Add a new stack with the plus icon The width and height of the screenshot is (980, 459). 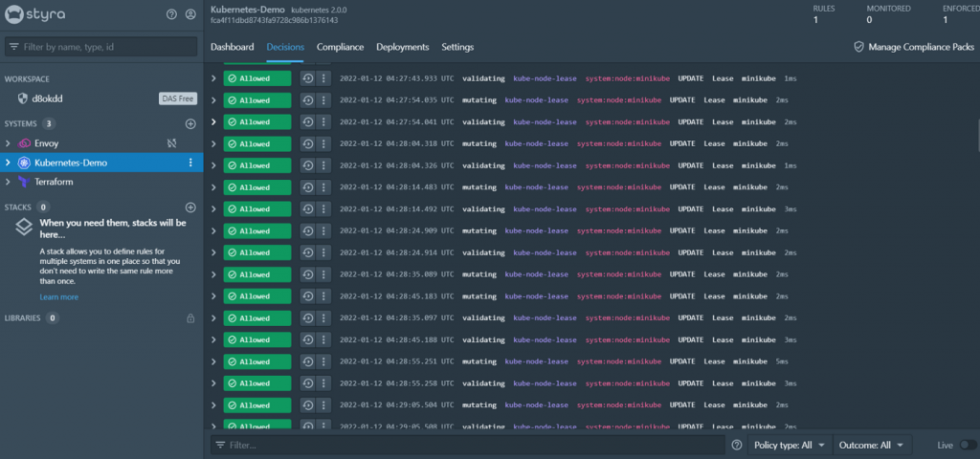click(x=190, y=207)
